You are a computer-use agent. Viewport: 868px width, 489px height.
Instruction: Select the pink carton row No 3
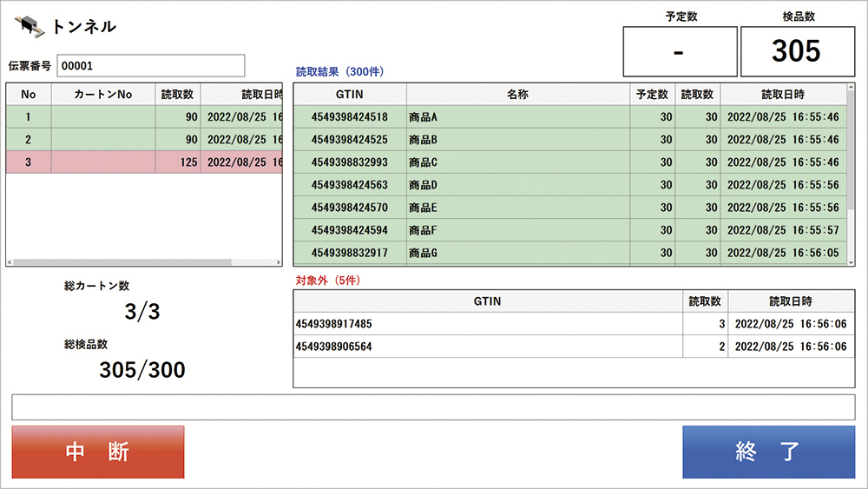pos(144,162)
